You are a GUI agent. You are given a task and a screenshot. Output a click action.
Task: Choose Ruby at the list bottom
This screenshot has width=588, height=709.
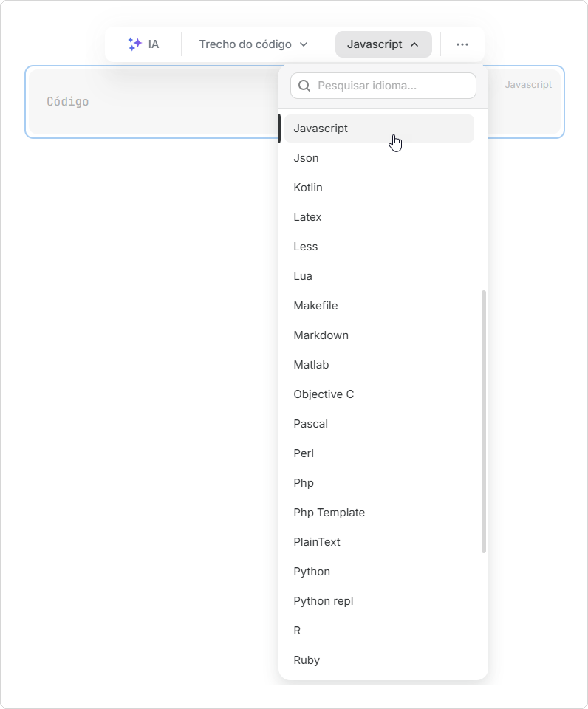(379, 660)
